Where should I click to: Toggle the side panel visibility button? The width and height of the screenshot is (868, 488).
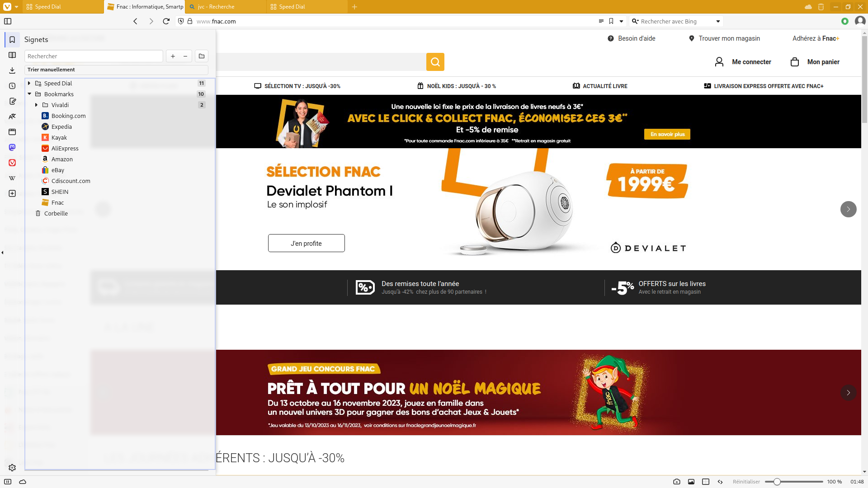(8, 482)
